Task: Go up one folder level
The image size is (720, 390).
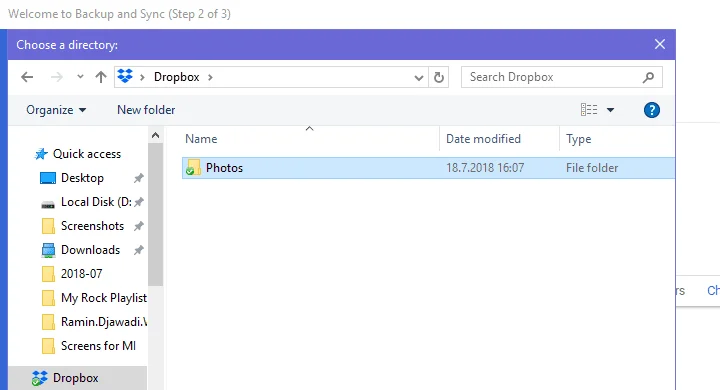Action: (x=101, y=77)
